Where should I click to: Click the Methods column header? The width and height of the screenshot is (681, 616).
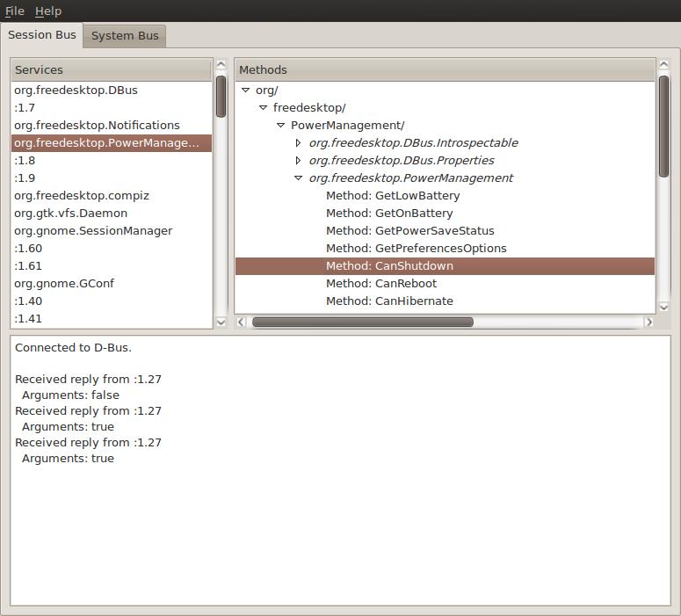click(445, 69)
